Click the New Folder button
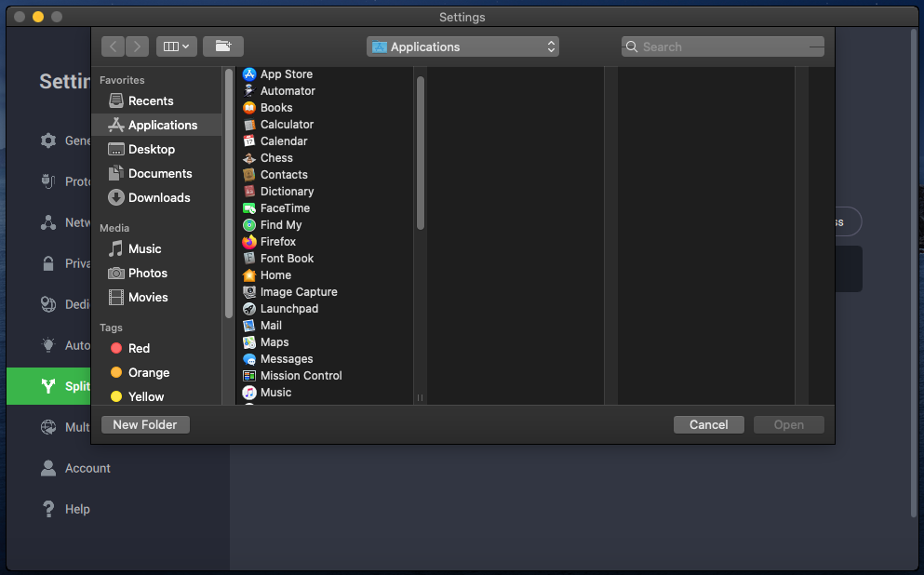Viewport: 924px width, 575px height. tap(145, 424)
